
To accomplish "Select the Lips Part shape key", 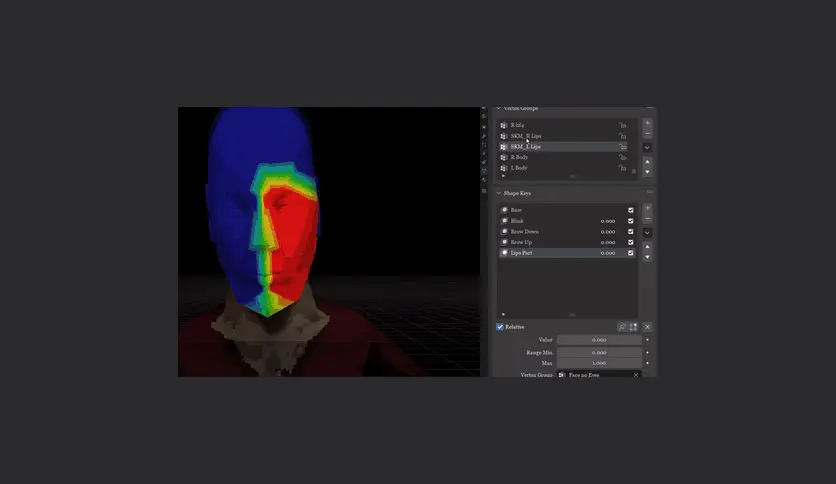I will [x=567, y=253].
